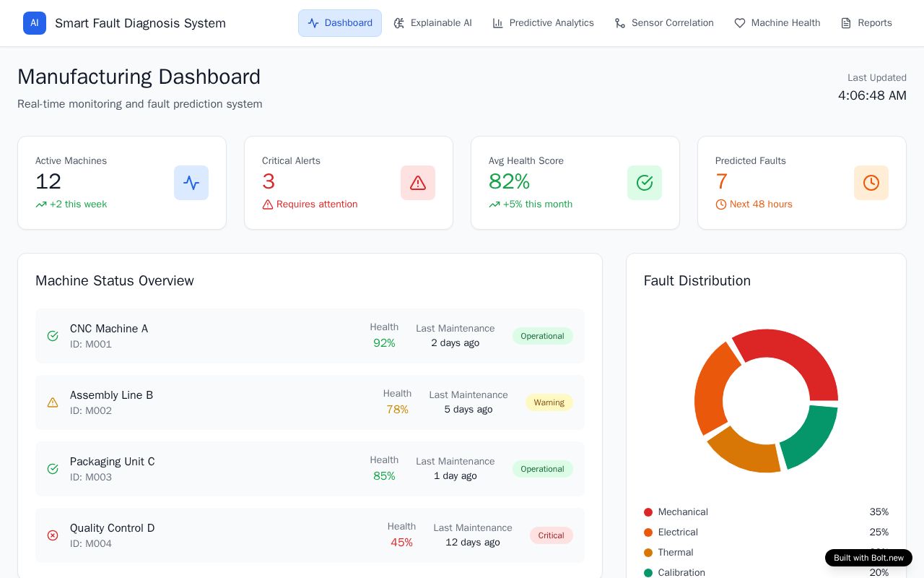The image size is (924, 578).
Task: Click the 45% health value of Quality Control D
Action: pyautogui.click(x=401, y=543)
